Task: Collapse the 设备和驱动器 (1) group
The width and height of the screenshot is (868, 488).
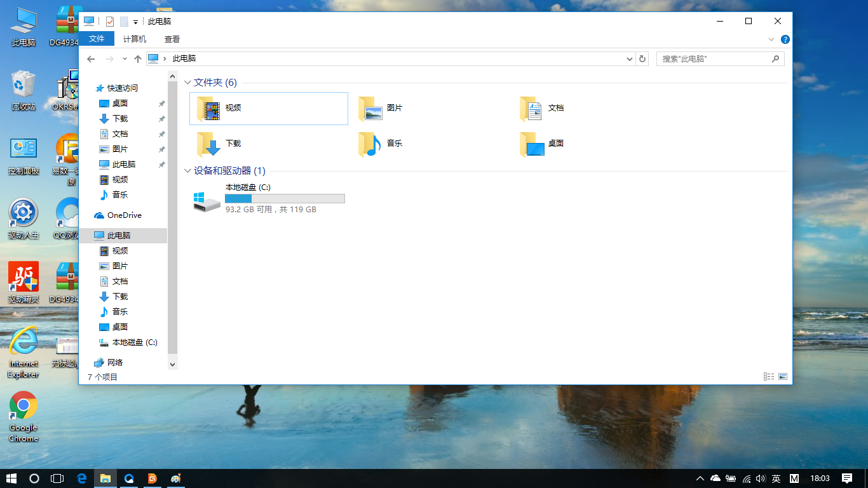Action: point(187,171)
